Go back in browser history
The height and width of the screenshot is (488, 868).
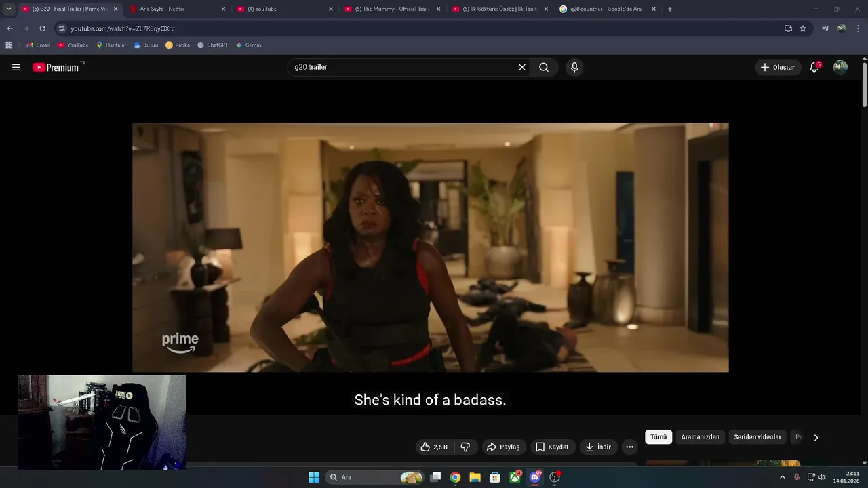(9, 28)
